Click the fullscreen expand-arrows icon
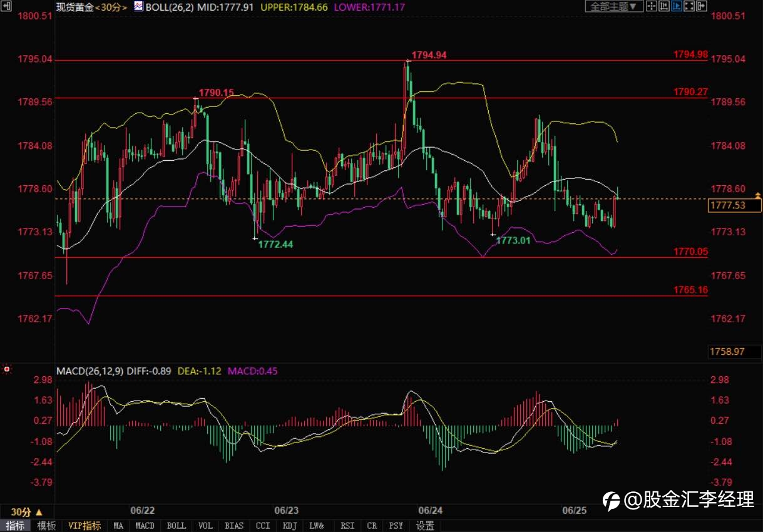Screen dimensions: 763x532 point(689,6)
